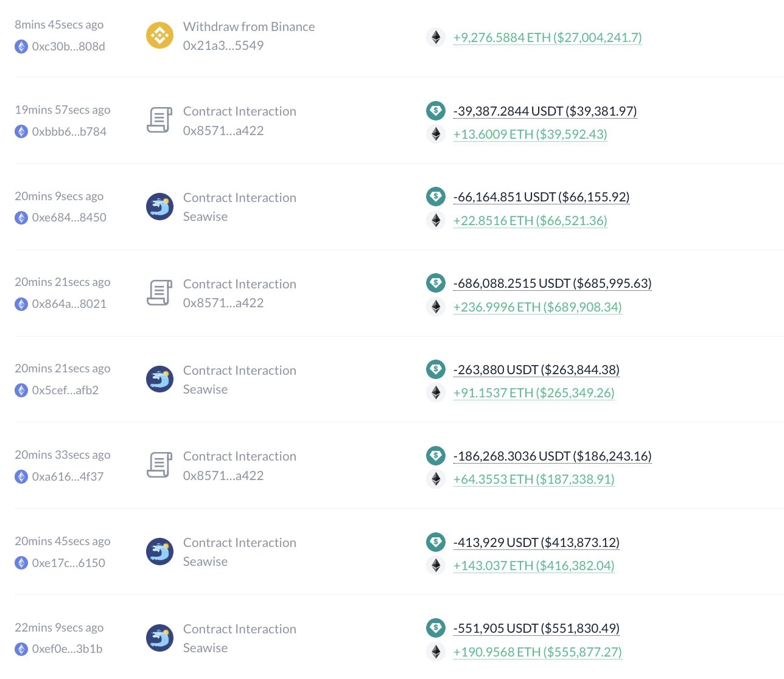The height and width of the screenshot is (679, 784).
Task: Click contract scroll icon for 0xa616...4f37 transaction
Action: [159, 465]
